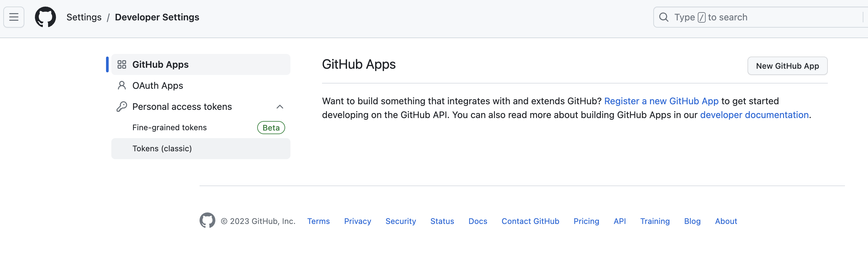This screenshot has height=269, width=868.
Task: Open the Training footer link
Action: pos(655,221)
